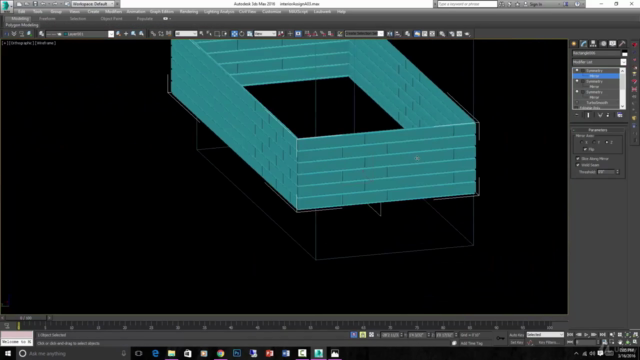640x360 pixels.
Task: Toggle the Flip checkbox
Action: (585, 149)
